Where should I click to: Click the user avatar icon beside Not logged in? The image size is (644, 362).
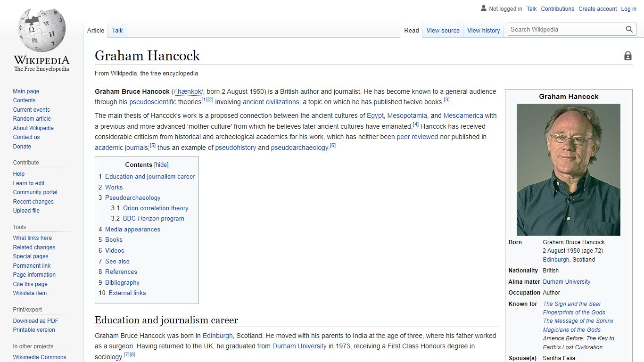point(483,8)
